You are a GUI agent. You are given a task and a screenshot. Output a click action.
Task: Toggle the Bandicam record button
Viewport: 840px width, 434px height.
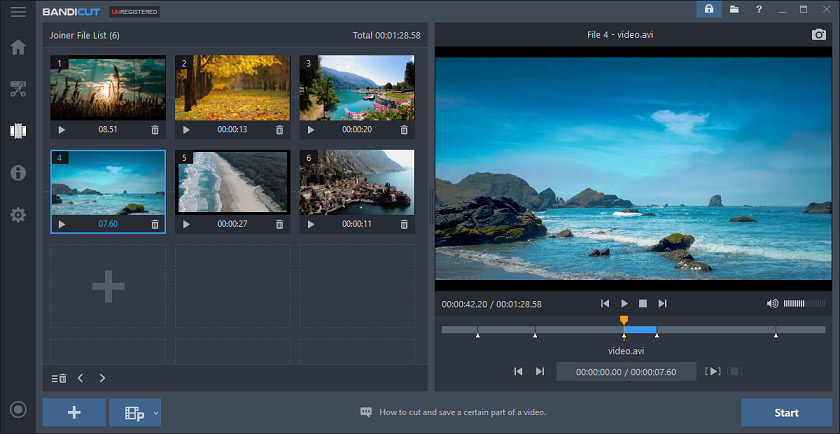(18, 410)
